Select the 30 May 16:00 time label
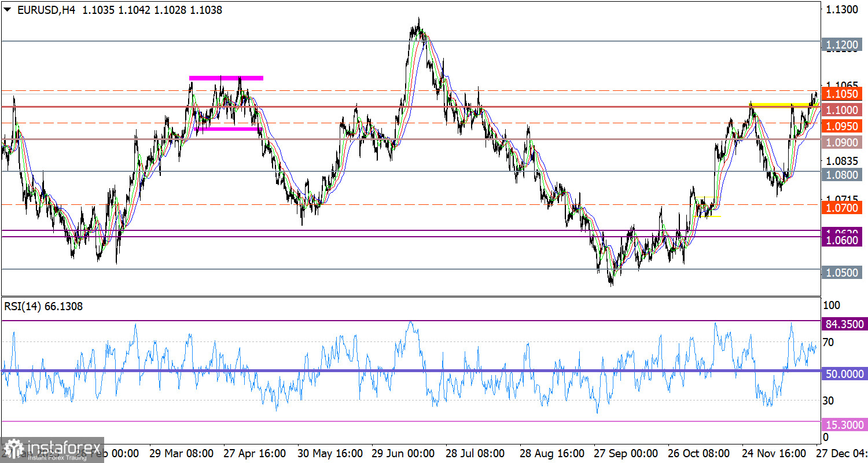This screenshot has height=463, width=868. [330, 453]
